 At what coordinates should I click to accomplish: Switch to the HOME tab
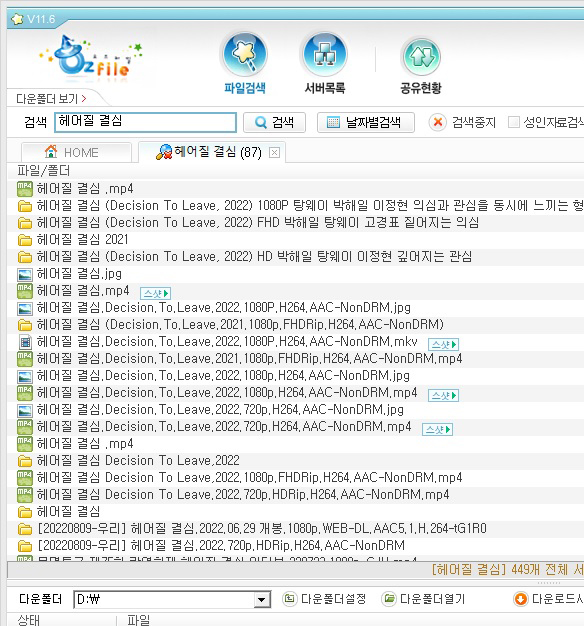(x=76, y=152)
